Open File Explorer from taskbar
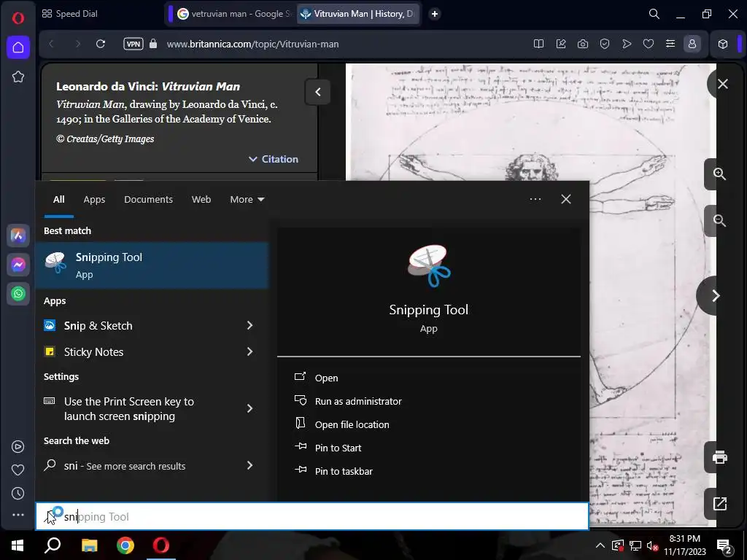The width and height of the screenshot is (747, 560). point(89,545)
